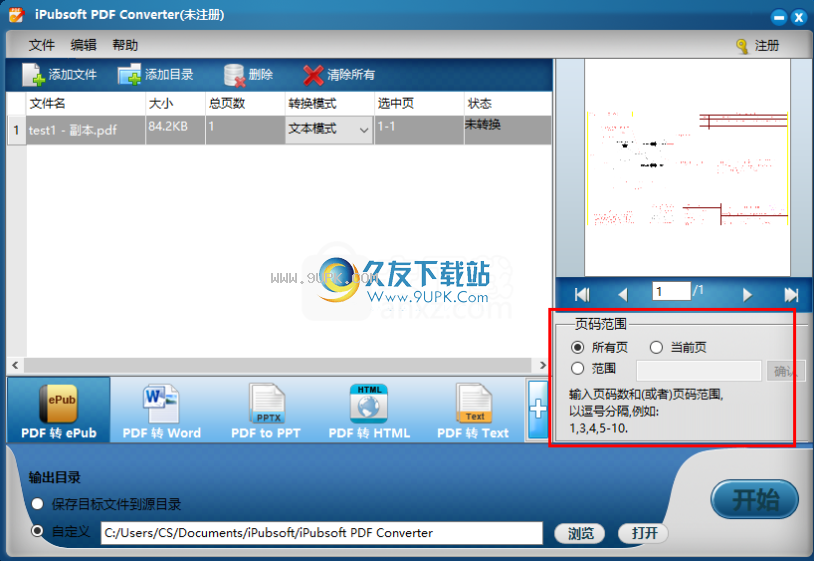The width and height of the screenshot is (814, 561).
Task: Select the Range (范围) radio button
Action: click(577, 368)
